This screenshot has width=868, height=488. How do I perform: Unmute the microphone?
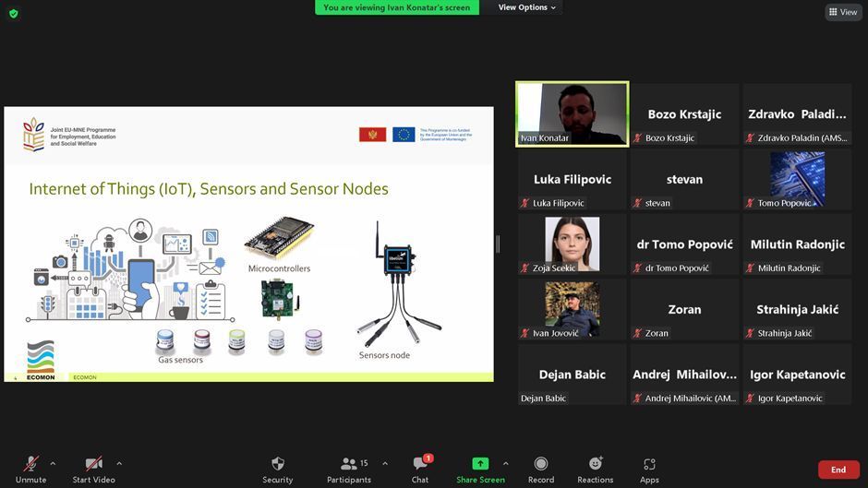pyautogui.click(x=30, y=464)
